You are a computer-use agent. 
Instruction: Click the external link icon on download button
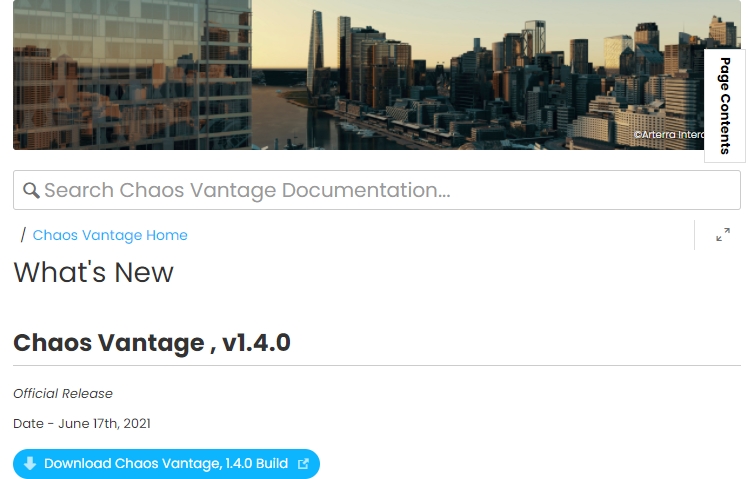[303, 464]
